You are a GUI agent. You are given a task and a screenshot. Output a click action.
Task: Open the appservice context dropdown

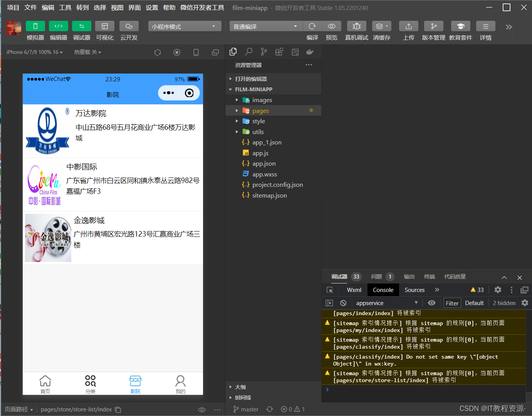point(387,303)
